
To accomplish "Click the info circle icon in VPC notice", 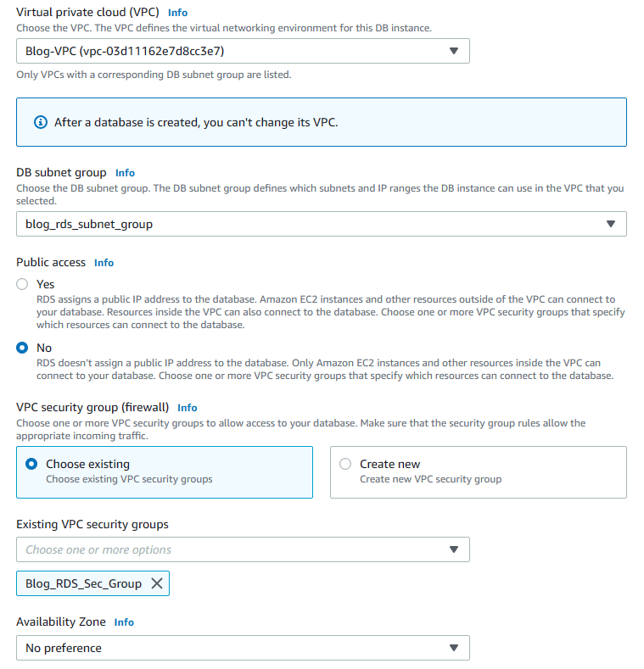I will (x=40, y=122).
